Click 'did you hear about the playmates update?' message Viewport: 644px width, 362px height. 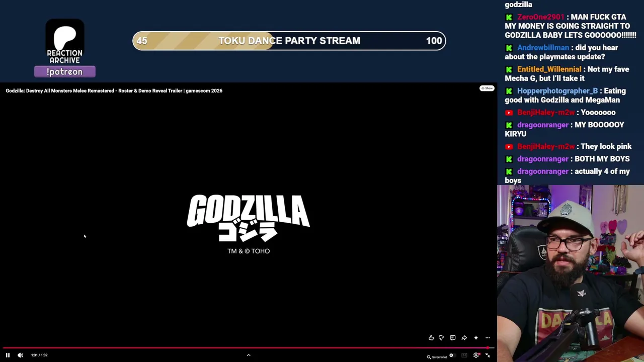click(561, 52)
